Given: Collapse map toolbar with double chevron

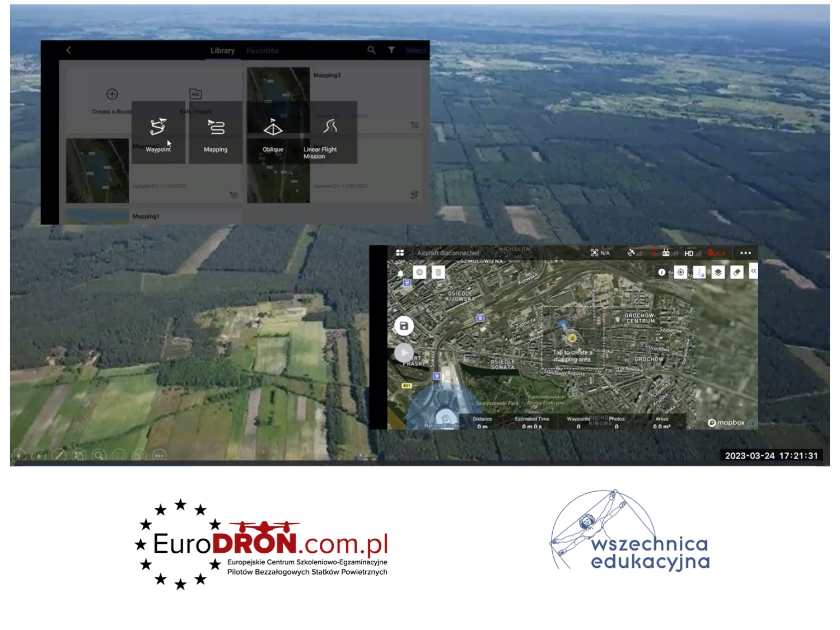Looking at the screenshot, I should [x=754, y=271].
